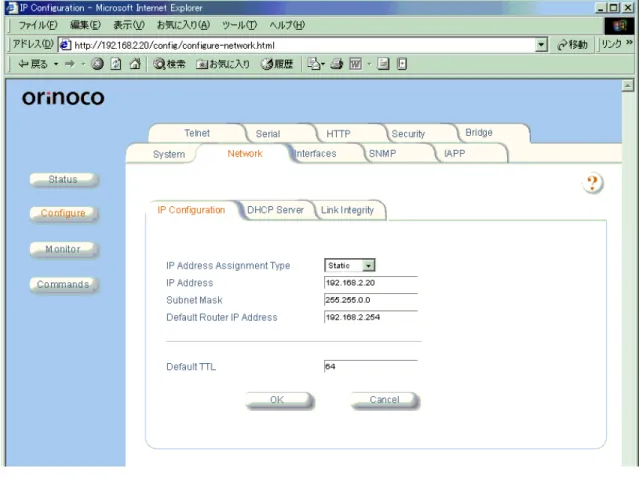Click the Print toolbar icon
This screenshot has width=639, height=477.
(337, 64)
